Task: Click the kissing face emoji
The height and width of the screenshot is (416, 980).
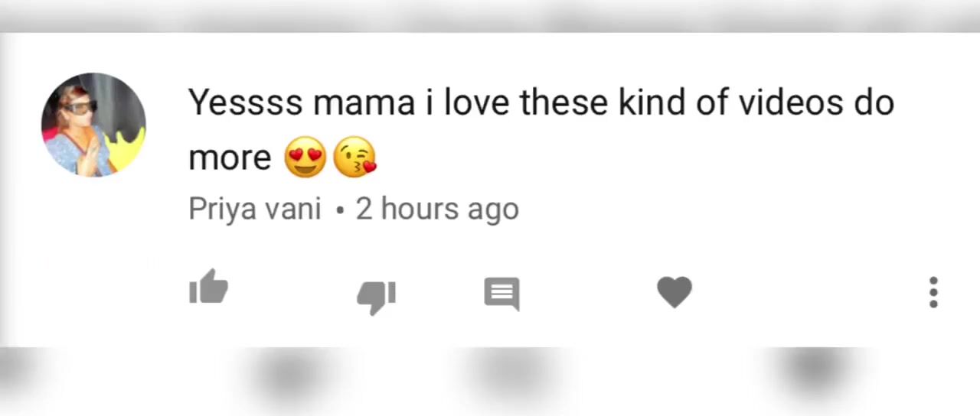Action: (355, 158)
